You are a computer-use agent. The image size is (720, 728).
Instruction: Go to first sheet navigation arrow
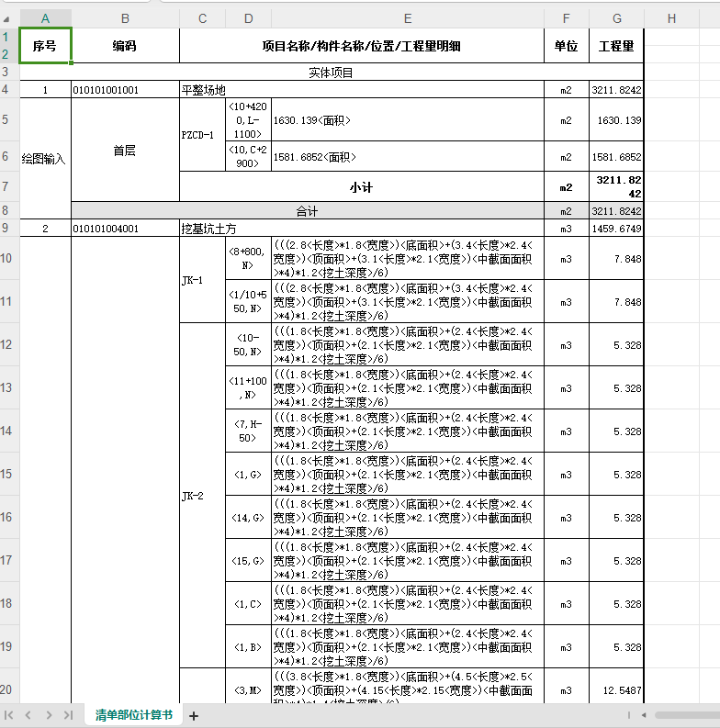(x=9, y=715)
